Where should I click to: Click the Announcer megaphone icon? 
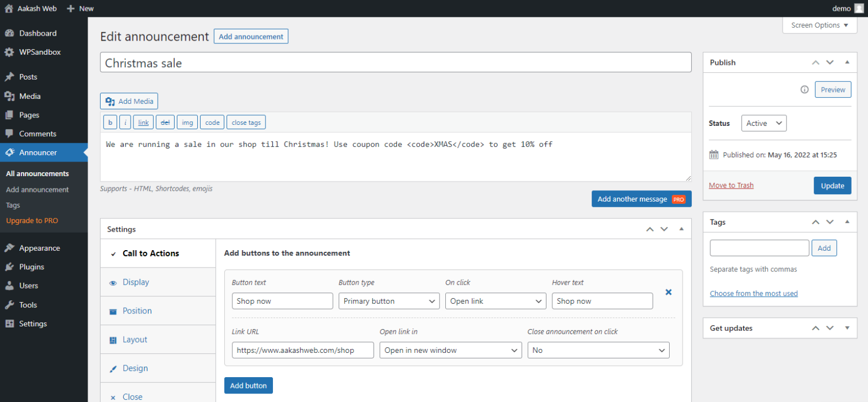coord(9,152)
